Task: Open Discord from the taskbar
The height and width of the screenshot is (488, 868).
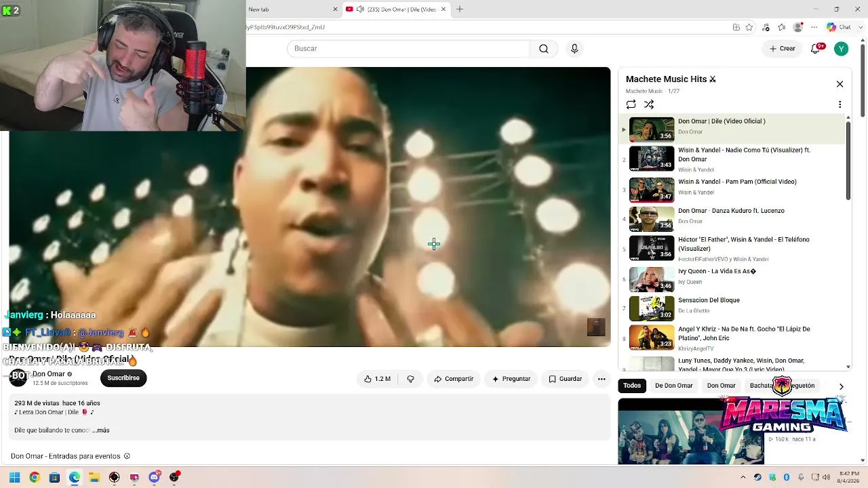Action: pos(154,477)
